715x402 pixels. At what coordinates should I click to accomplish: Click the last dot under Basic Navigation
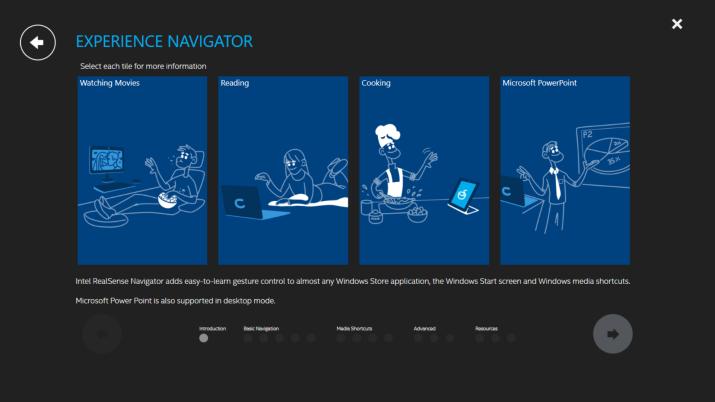coord(311,338)
